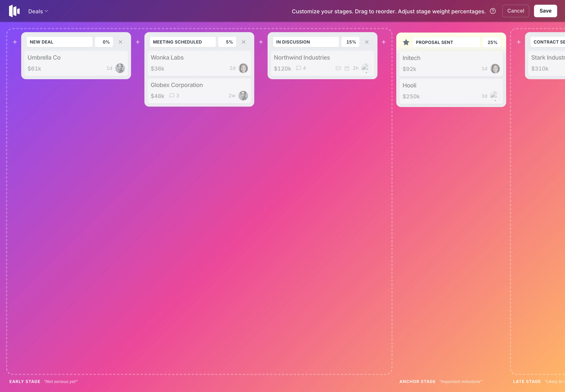
Task: Click the Northwind Industries email icon
Action: [338, 68]
